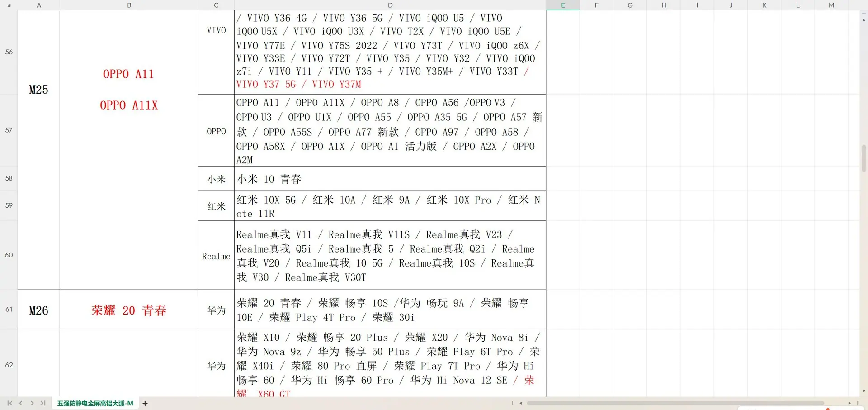Select column D header
The image size is (868, 410).
(390, 5)
